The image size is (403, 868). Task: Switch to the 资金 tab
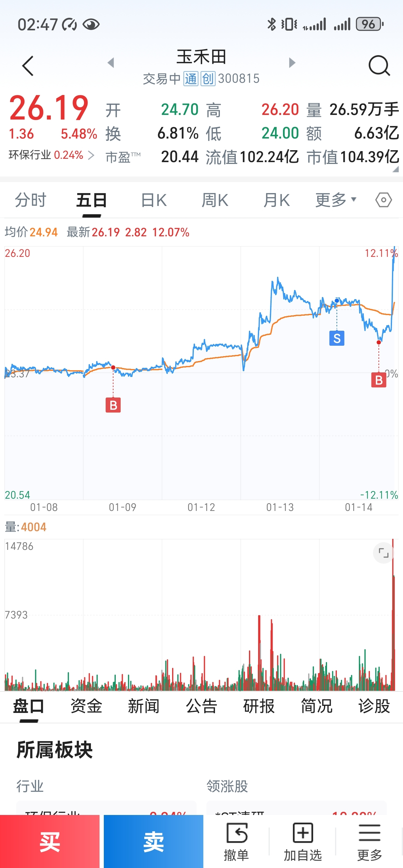(86, 706)
